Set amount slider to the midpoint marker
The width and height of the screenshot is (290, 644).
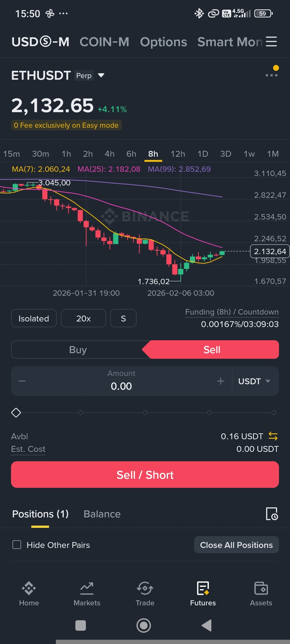pos(145,413)
